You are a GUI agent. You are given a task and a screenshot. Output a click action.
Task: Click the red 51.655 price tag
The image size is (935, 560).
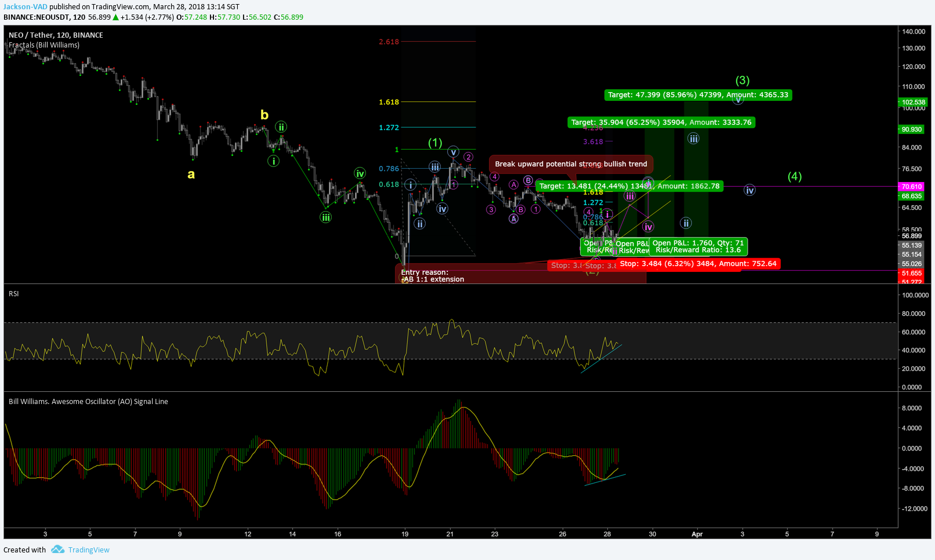912,273
